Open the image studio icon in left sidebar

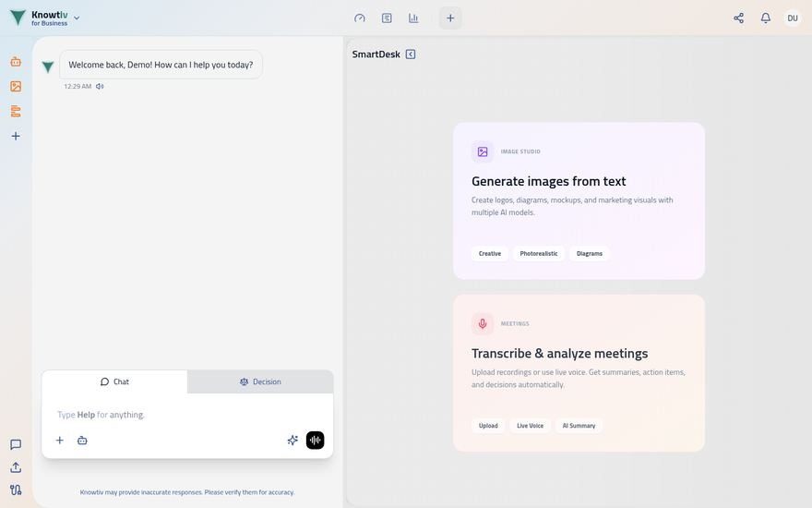tap(16, 87)
